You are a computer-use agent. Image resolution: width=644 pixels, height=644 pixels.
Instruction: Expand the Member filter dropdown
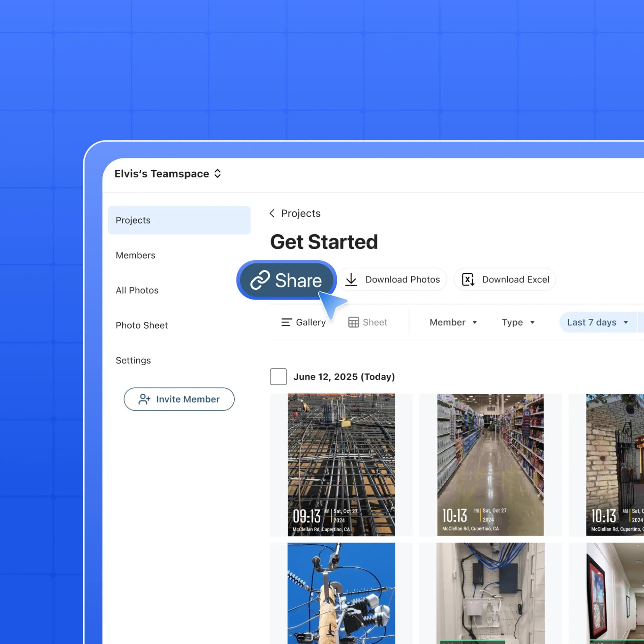[x=453, y=322]
